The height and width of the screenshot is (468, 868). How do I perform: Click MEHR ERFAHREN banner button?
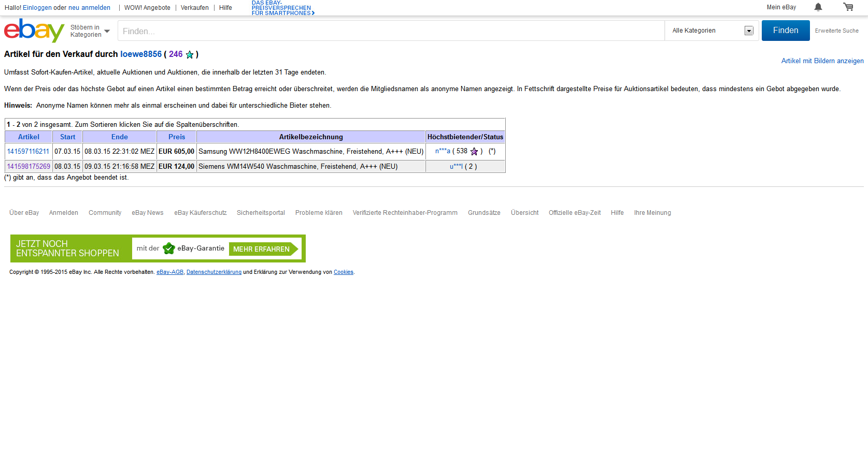[263, 249]
